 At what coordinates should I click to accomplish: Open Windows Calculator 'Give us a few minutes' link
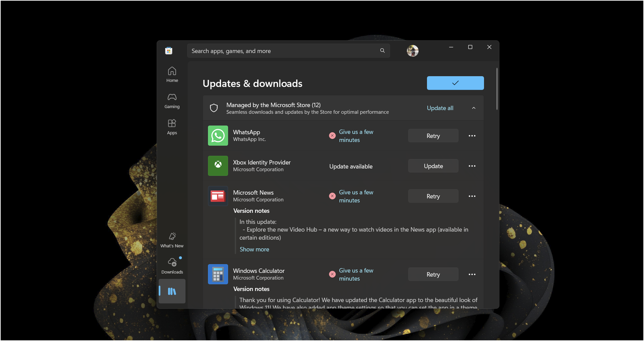tap(356, 275)
